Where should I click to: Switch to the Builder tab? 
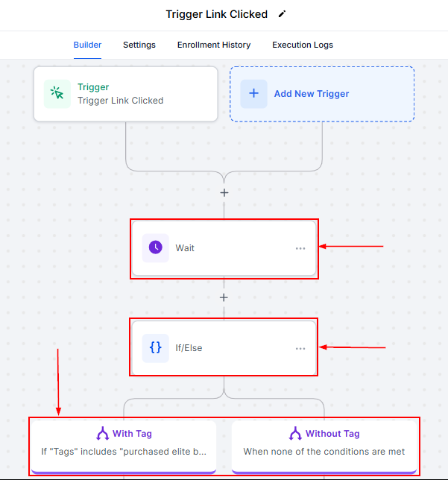[x=87, y=45]
